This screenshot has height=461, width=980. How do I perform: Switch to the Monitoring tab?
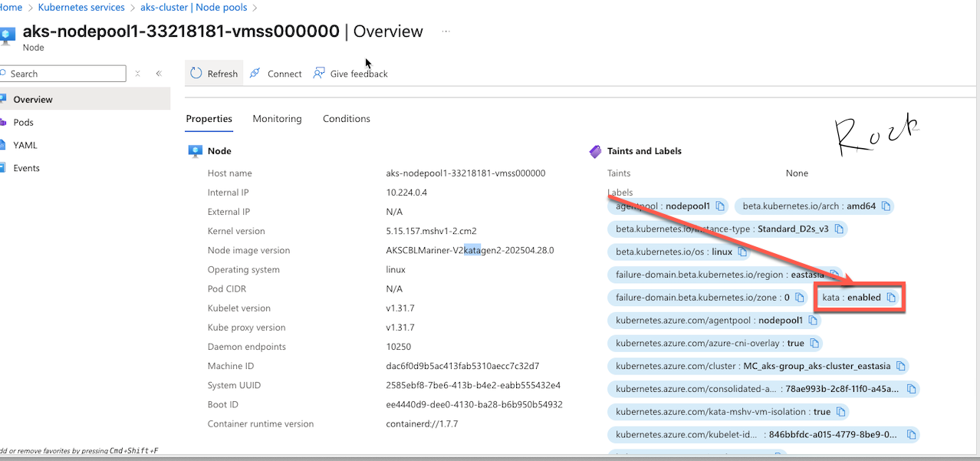[277, 119]
